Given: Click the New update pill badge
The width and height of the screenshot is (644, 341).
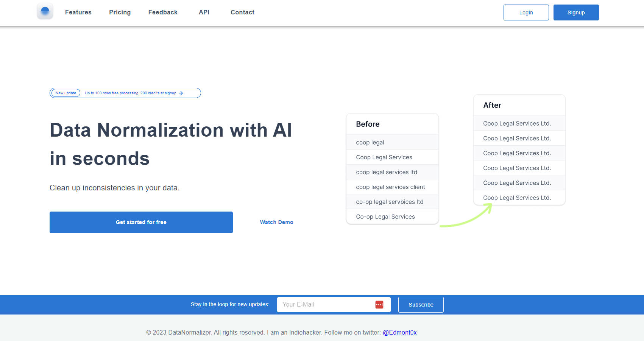Looking at the screenshot, I should (x=65, y=93).
